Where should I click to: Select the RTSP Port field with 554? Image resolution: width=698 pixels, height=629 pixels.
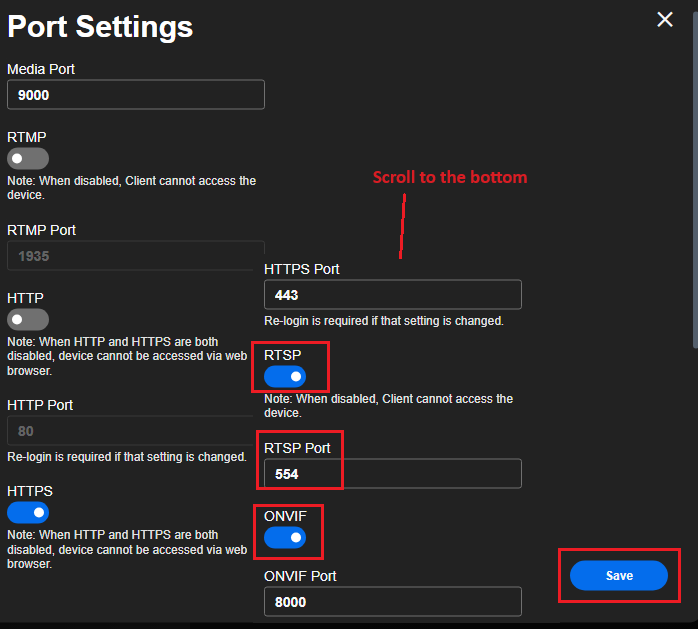[392, 474]
